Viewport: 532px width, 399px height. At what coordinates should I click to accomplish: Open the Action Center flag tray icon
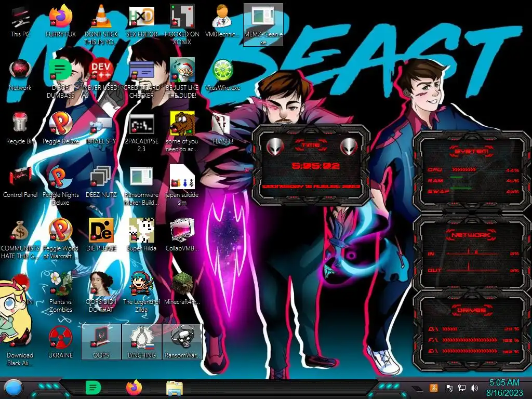pos(449,388)
